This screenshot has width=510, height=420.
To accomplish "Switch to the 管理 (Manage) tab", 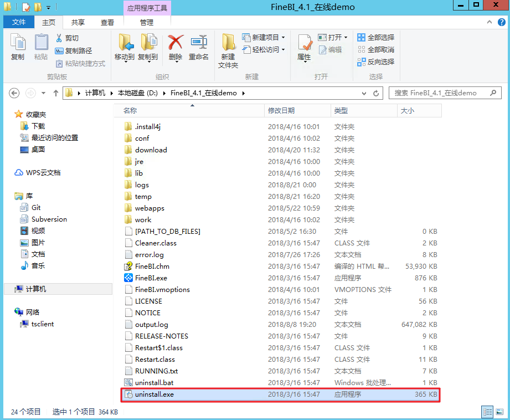I will coord(147,22).
